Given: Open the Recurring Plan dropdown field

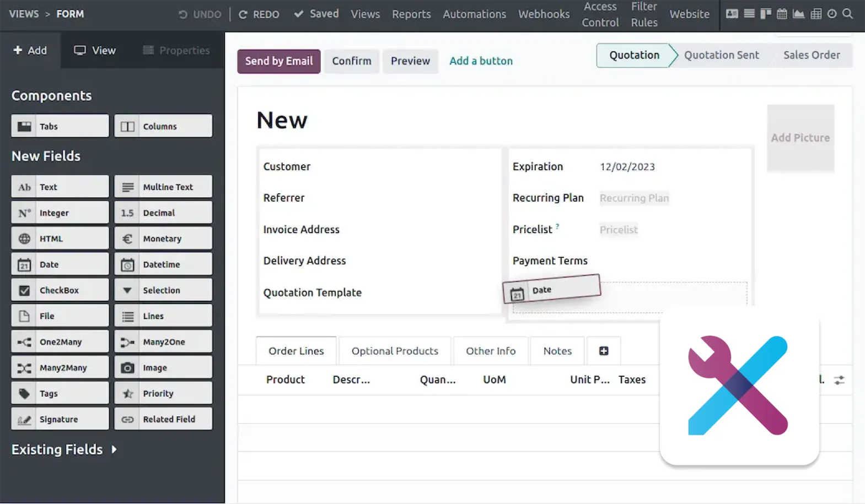Looking at the screenshot, I should pyautogui.click(x=634, y=198).
